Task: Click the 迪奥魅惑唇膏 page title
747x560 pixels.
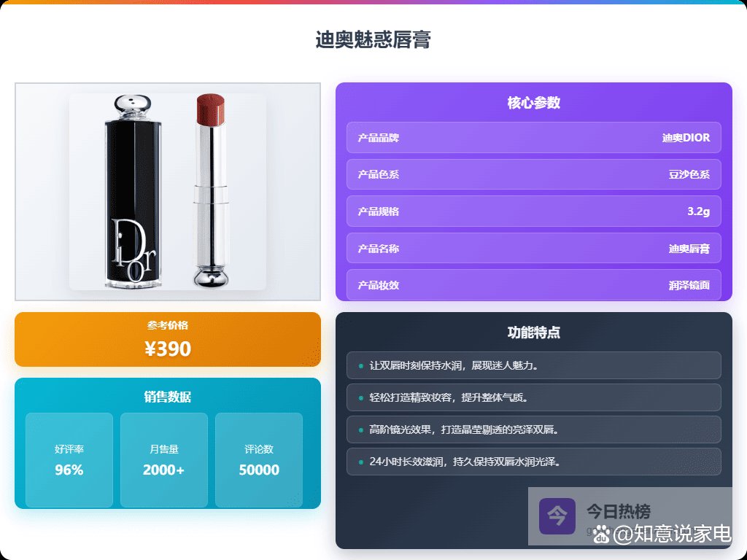Action: pyautogui.click(x=373, y=39)
